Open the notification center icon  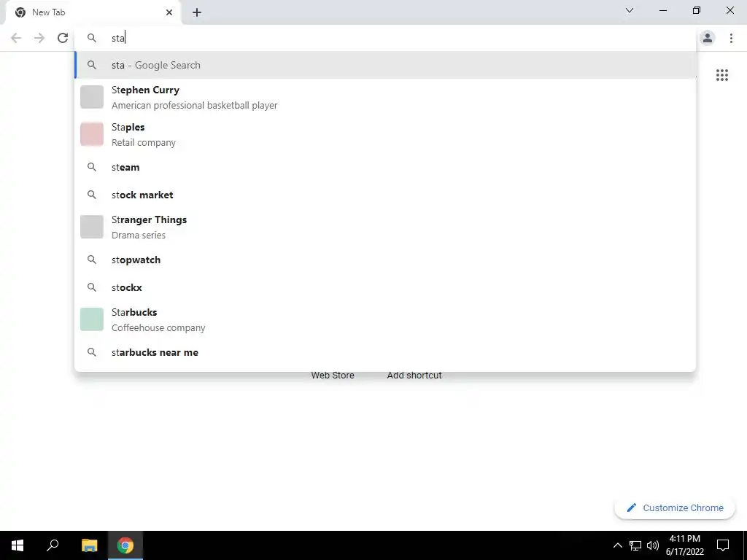[723, 545]
